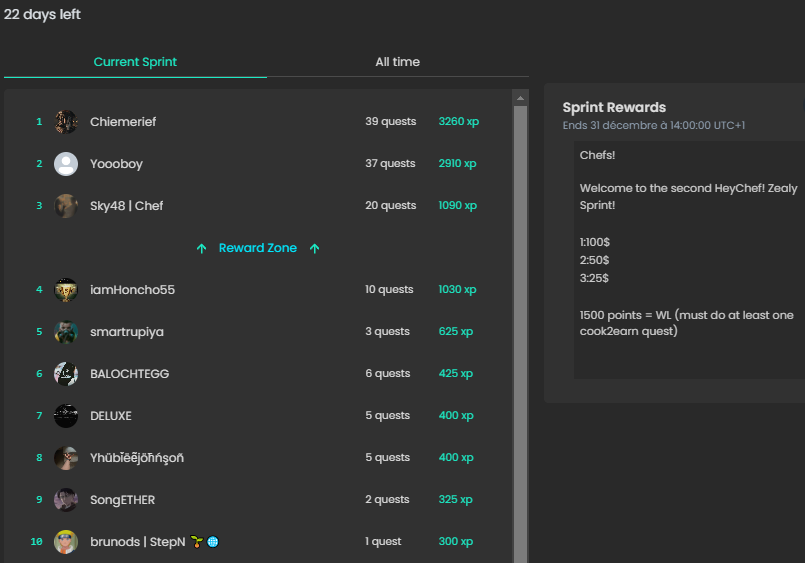
Task: Click Yhūbĭēẽjõħńşoñ's avatar picture
Action: [66, 458]
